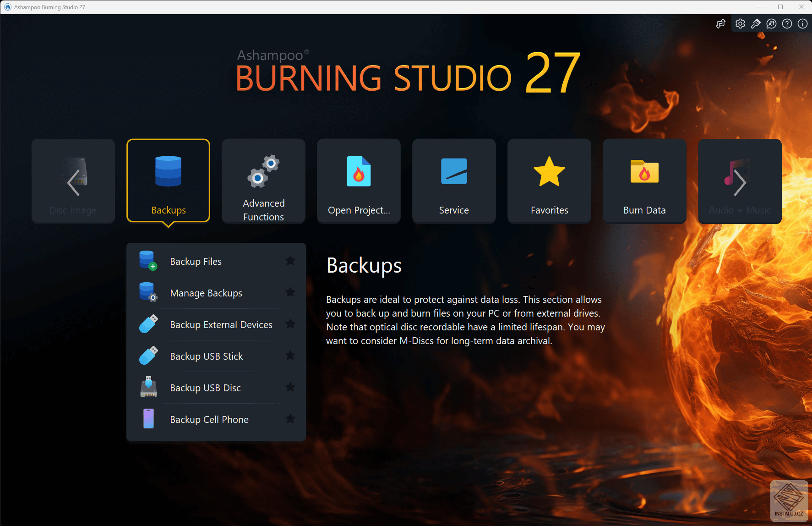The image size is (812, 526).
Task: Select the Backup USB Disc drive icon
Action: (x=147, y=387)
